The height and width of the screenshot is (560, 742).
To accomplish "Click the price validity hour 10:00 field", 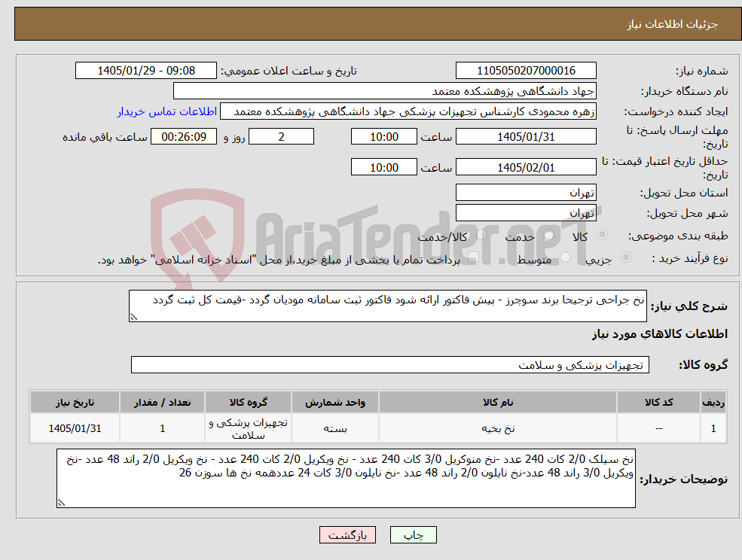I will point(383,167).
